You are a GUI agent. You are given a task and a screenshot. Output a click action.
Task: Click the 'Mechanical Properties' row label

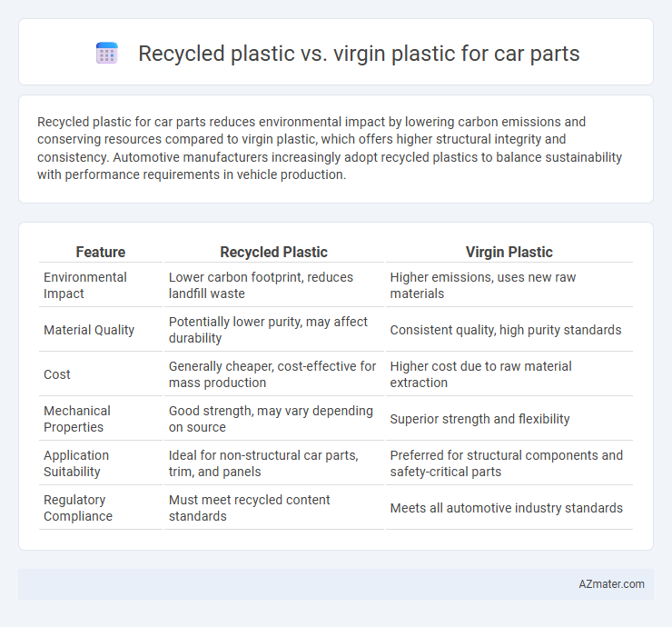click(76, 419)
